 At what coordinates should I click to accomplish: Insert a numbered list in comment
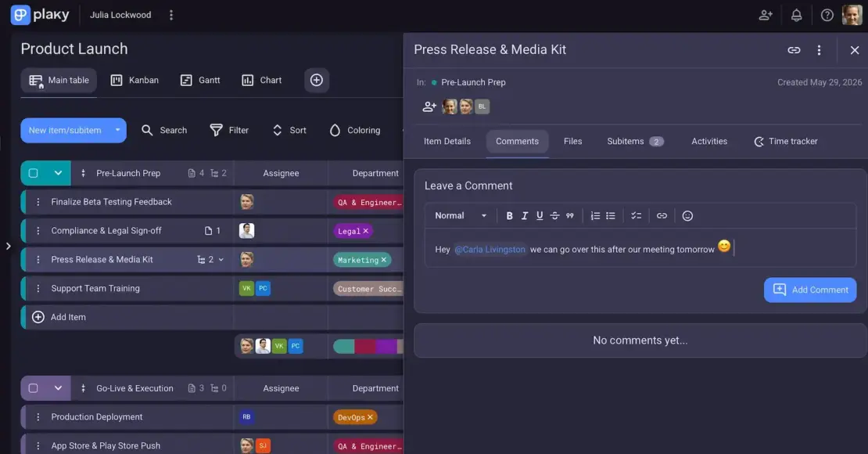click(595, 215)
